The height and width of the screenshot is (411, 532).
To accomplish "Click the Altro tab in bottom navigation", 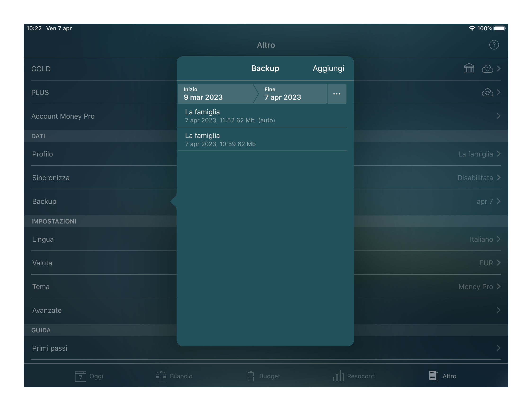I will coord(442,375).
